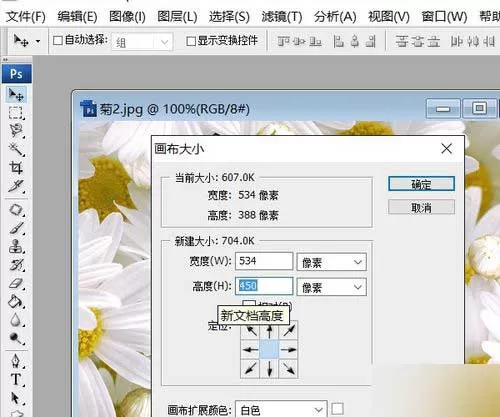
Task: Click Distribute Top Edges icon
Action: [x=402, y=42]
